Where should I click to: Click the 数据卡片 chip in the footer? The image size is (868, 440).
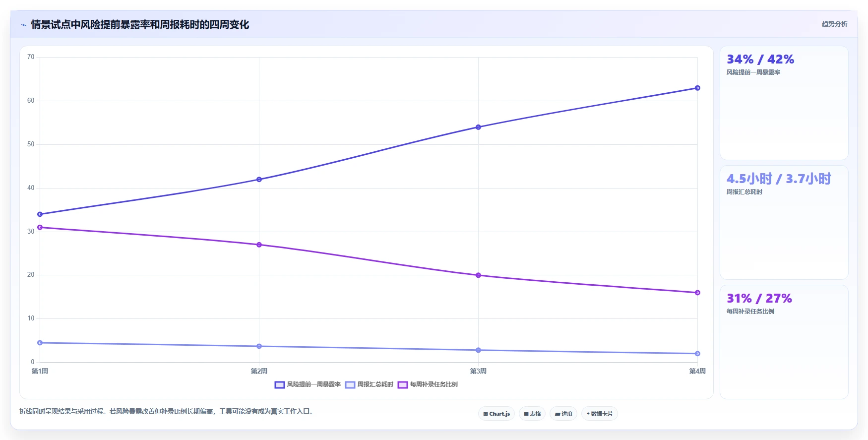[599, 414]
